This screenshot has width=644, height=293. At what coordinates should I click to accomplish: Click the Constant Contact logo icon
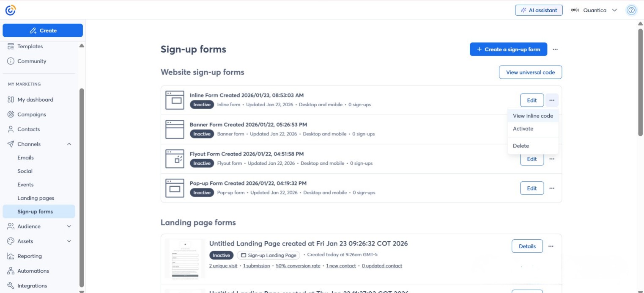(11, 10)
